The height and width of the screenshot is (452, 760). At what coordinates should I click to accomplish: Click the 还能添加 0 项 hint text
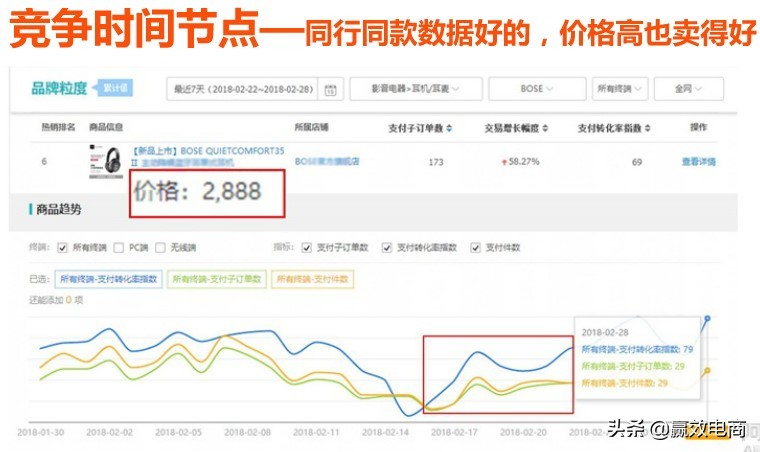pos(56,300)
